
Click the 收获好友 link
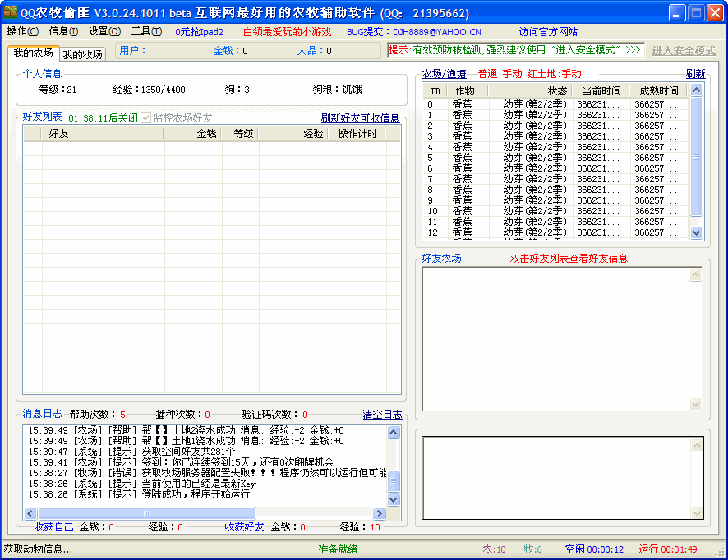tap(244, 527)
